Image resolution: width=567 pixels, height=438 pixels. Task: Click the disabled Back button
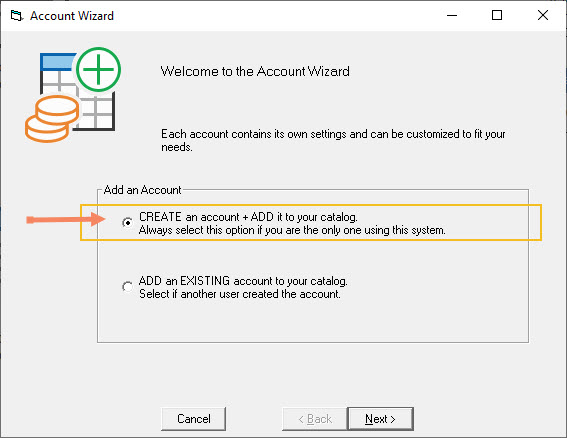[315, 419]
